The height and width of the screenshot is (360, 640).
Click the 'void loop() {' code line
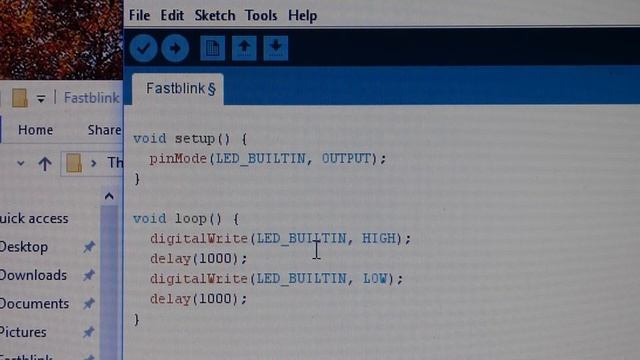(x=186, y=219)
